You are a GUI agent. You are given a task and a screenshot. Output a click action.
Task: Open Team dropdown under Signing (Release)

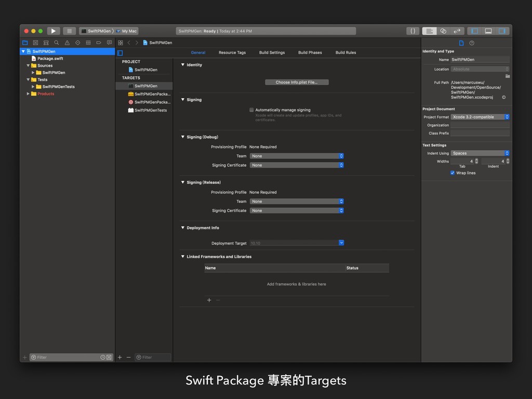click(297, 202)
